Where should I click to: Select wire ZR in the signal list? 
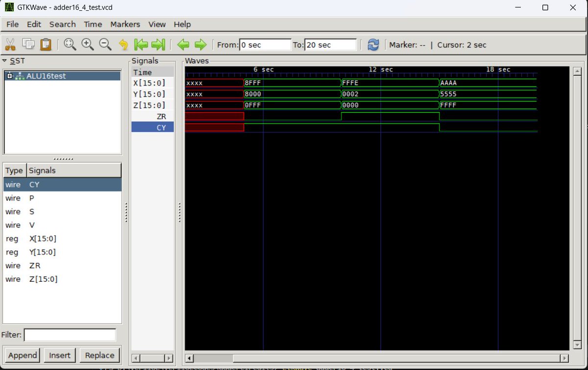point(62,266)
